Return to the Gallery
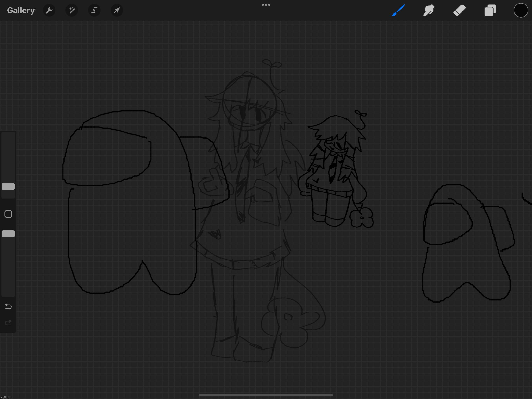Viewport: 532px width, 399px height. point(21,10)
